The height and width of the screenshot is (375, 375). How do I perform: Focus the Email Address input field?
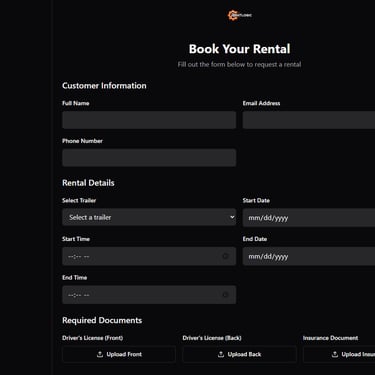(309, 120)
